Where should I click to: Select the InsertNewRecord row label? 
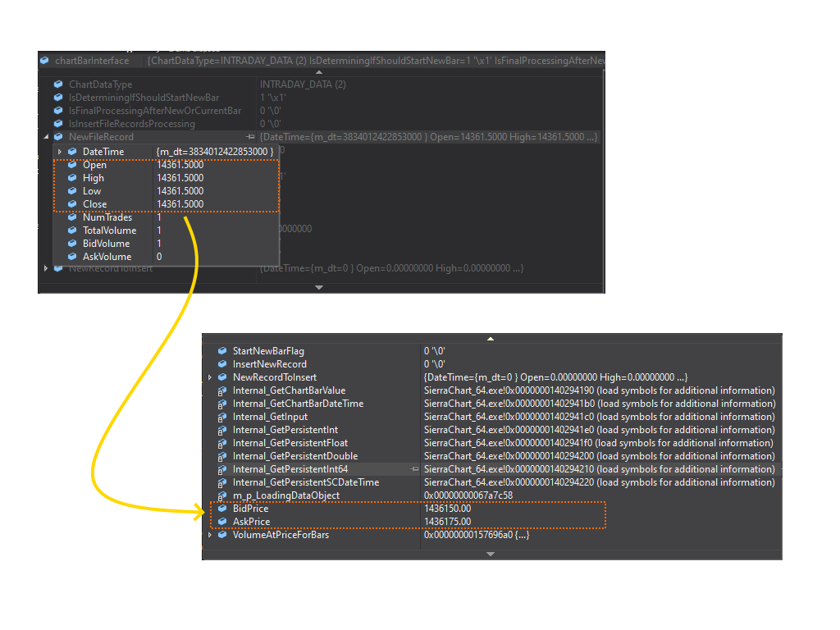[x=269, y=364]
